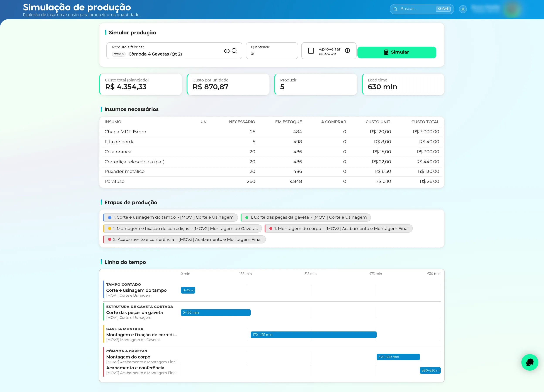The width and height of the screenshot is (544, 392).
Task: Click the 0–170 min timeline bar
Action: (215, 312)
